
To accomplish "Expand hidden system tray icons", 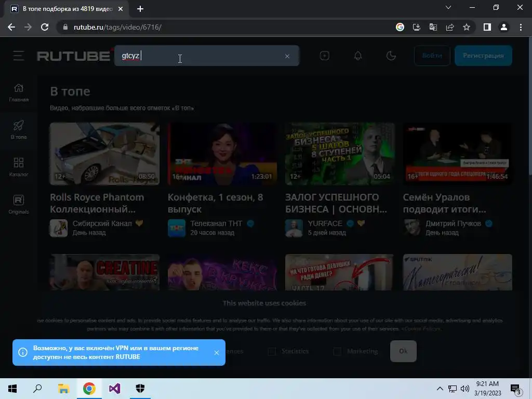I will pos(440,389).
